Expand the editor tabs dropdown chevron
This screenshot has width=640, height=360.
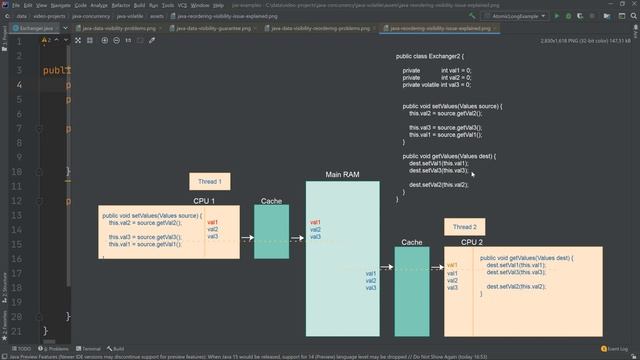tap(65, 28)
